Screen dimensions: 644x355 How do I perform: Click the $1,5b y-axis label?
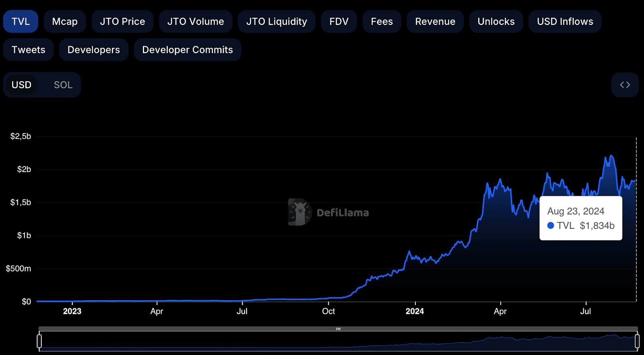click(21, 203)
